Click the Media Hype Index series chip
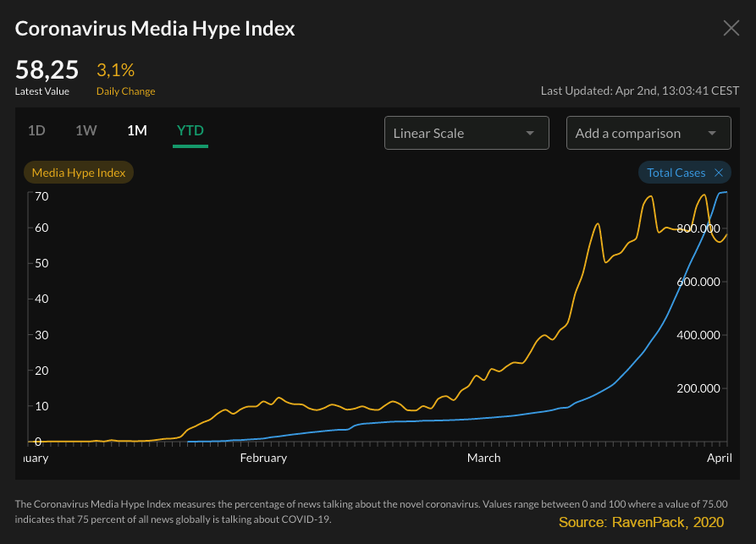Viewport: 756px width, 544px height. pos(78,172)
